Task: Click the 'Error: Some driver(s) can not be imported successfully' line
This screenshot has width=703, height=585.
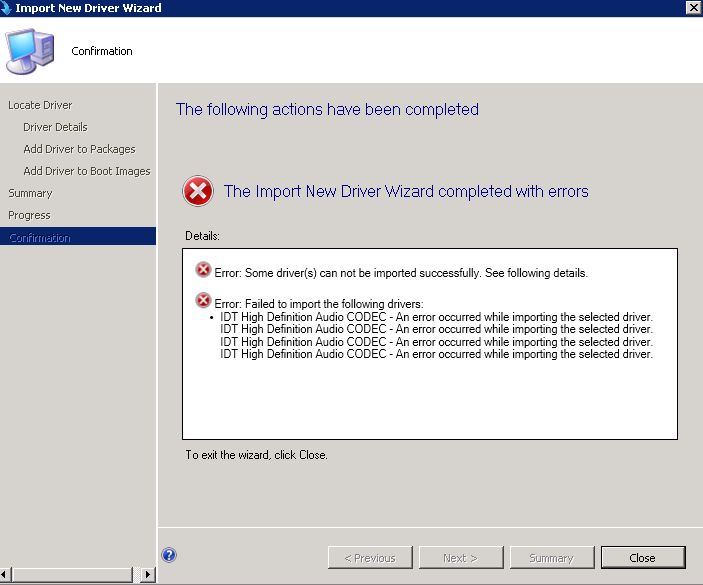Action: [401, 273]
